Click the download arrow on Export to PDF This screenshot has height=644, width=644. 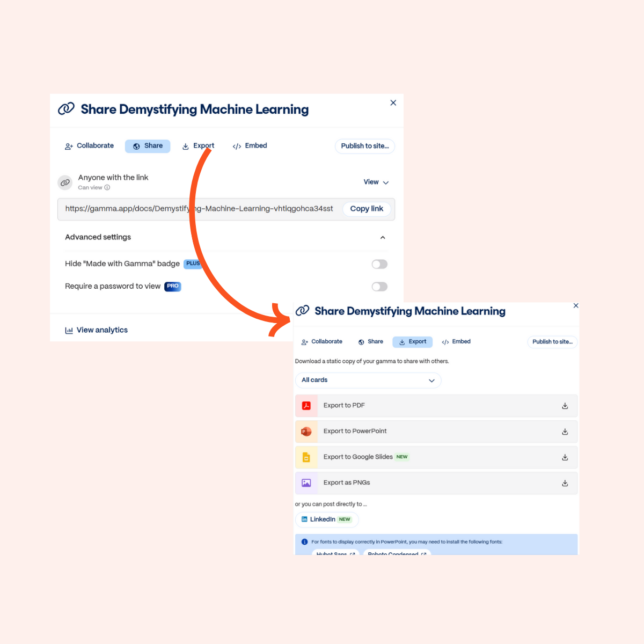coord(565,406)
